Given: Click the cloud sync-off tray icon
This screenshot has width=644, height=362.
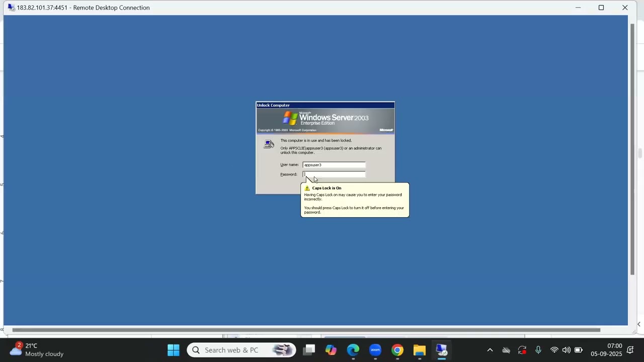Looking at the screenshot, I should (506, 350).
